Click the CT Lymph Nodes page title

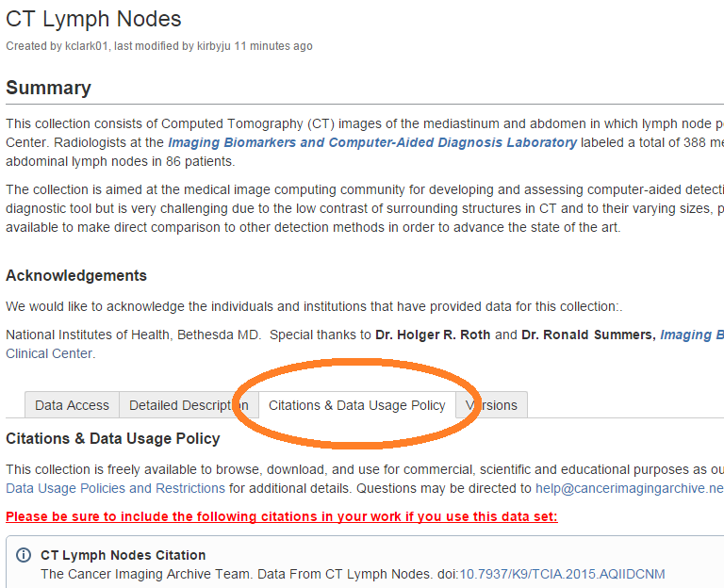tap(93, 19)
